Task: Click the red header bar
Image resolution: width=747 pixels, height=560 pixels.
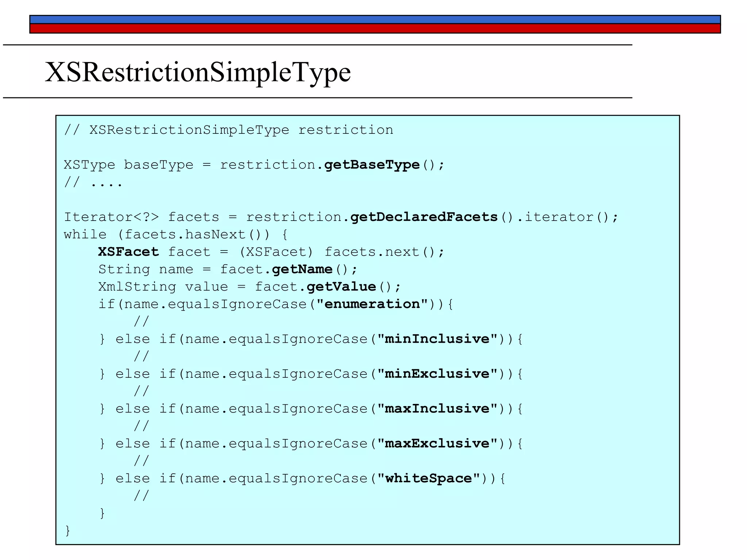Action: (x=375, y=28)
